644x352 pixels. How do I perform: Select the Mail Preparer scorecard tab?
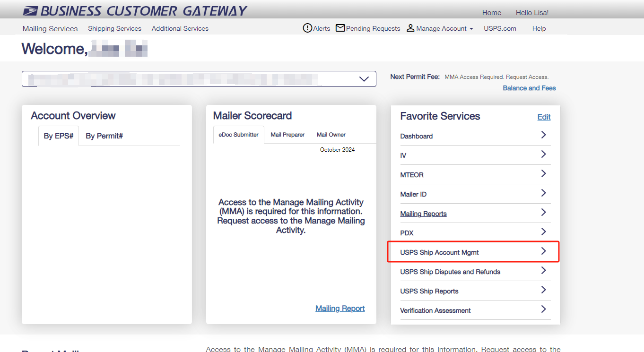pyautogui.click(x=287, y=135)
